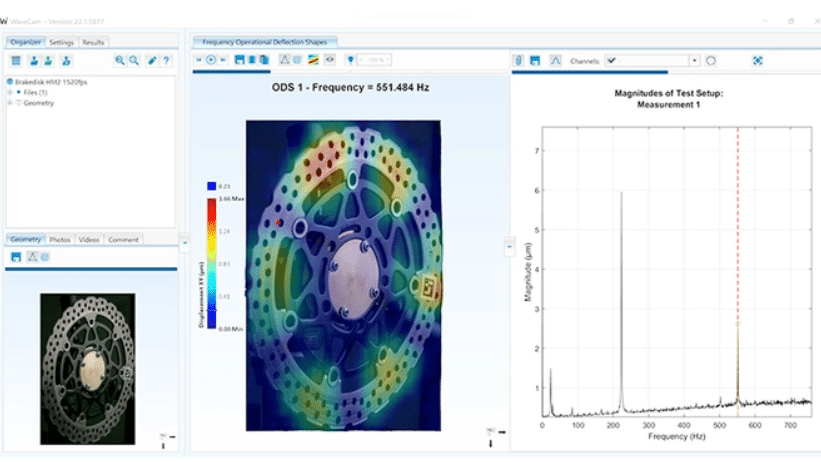Toggle the circle option next to Channels dropdown
Viewport: 821px width, 462px height.
711,61
